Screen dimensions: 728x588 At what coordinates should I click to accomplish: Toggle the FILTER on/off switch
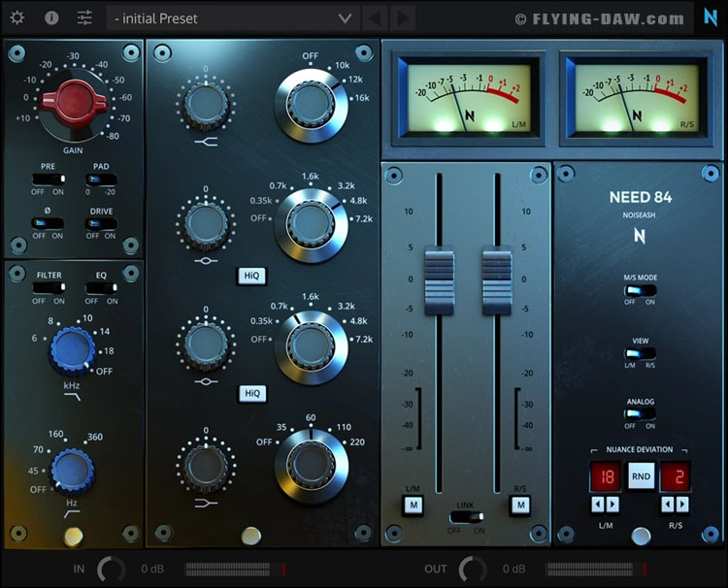click(x=49, y=288)
